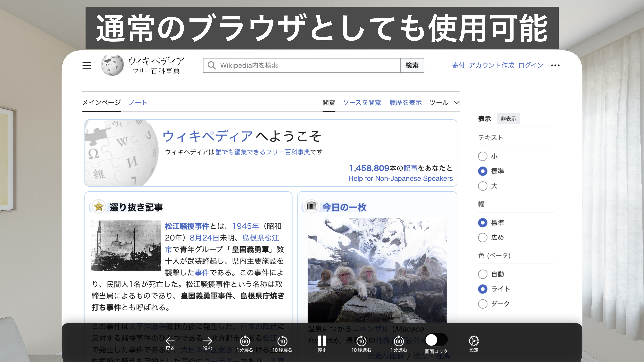Screen dimensions: 644x362
Task: Toggle the 画面ロック screen lock switch
Action: tap(436, 340)
